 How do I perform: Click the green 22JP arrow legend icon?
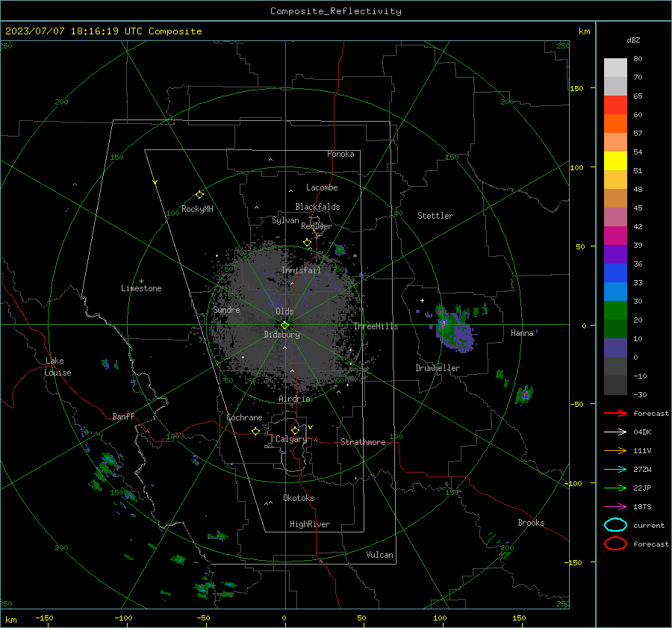(615, 488)
